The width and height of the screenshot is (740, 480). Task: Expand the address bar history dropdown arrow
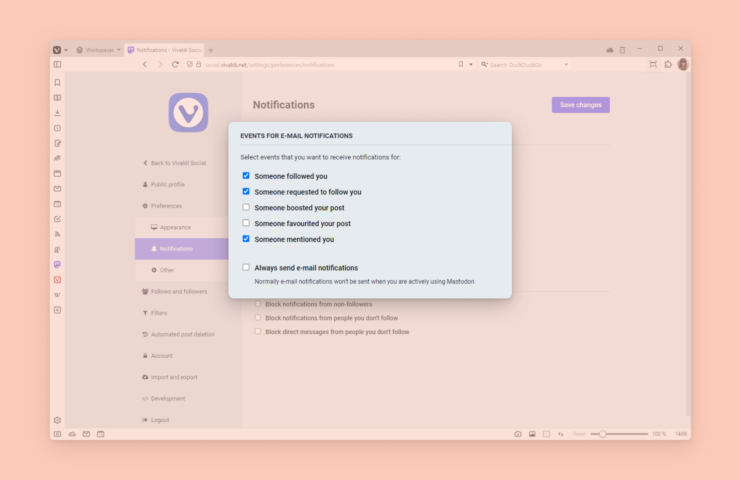(x=471, y=65)
